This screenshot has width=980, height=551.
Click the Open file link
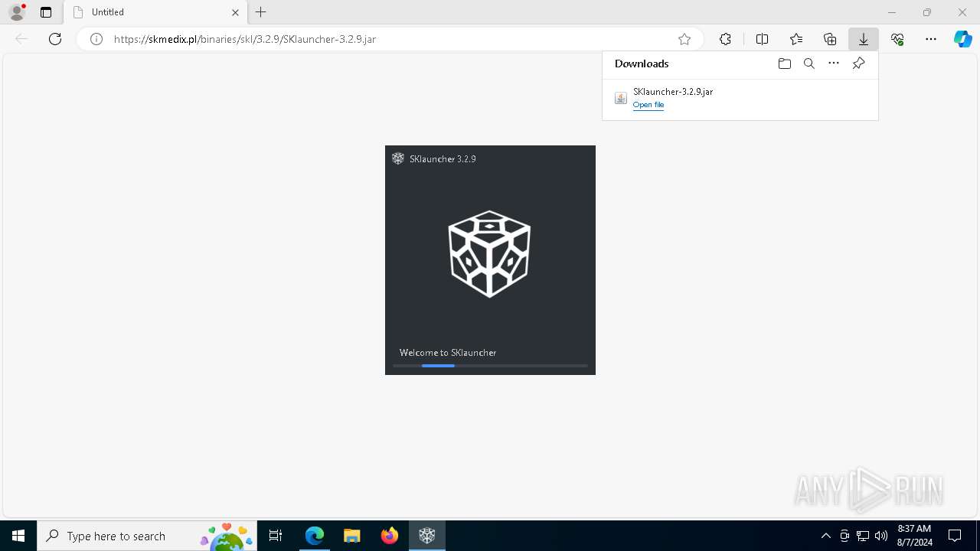648,105
